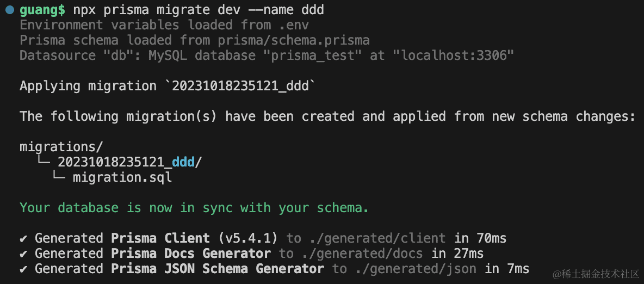Image resolution: width=644 pixels, height=284 pixels.
Task: Click the checkmark beside Prisma Client line
Action: (24, 238)
